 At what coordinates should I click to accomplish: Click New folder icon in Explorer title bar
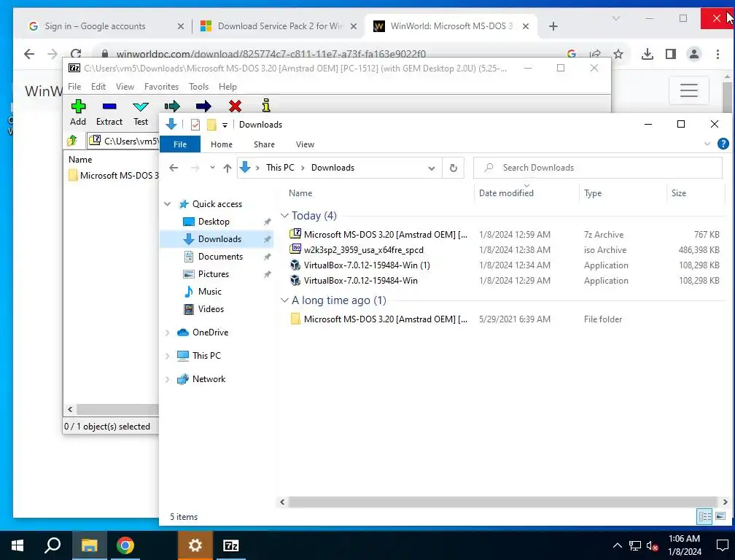[x=211, y=125]
